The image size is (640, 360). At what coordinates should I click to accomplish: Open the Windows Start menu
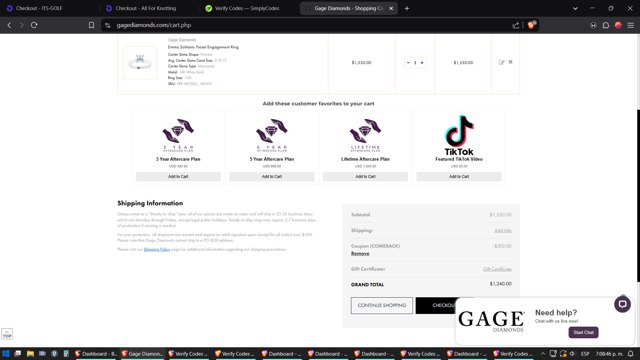click(x=6, y=353)
